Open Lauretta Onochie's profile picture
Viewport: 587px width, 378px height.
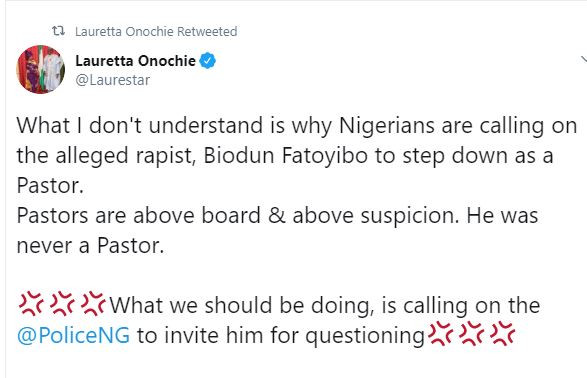40,69
